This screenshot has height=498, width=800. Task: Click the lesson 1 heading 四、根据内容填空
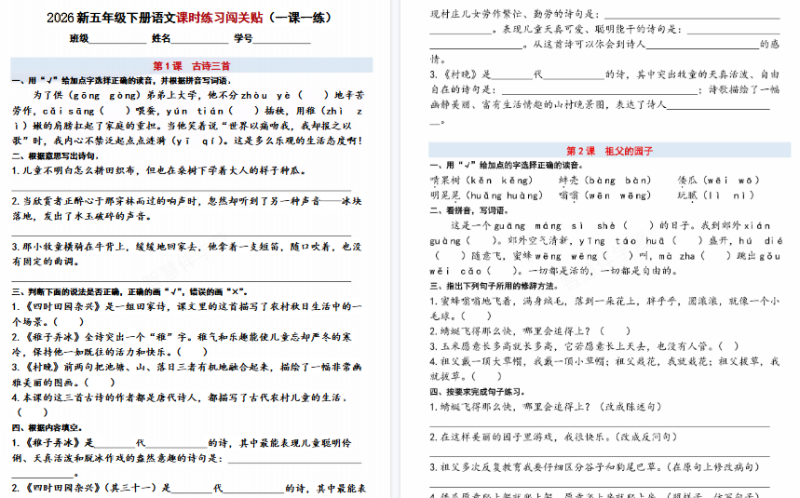(47, 428)
